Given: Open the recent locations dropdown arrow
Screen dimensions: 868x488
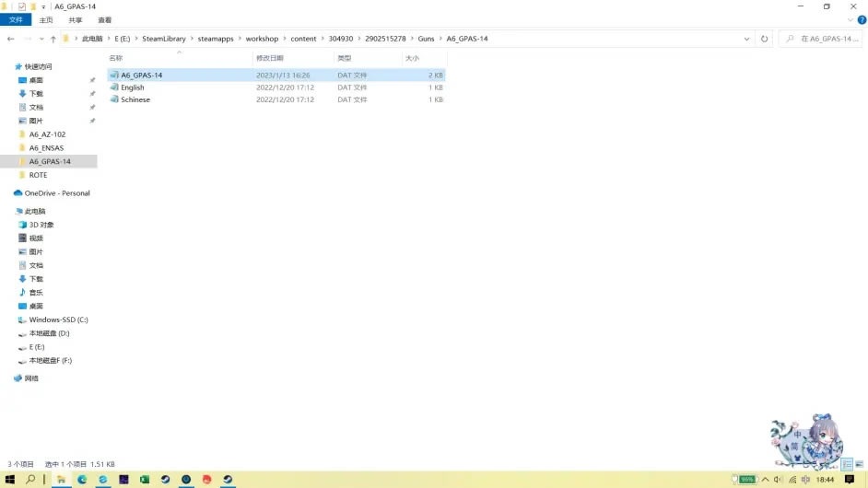Looking at the screenshot, I should pyautogui.click(x=41, y=39).
